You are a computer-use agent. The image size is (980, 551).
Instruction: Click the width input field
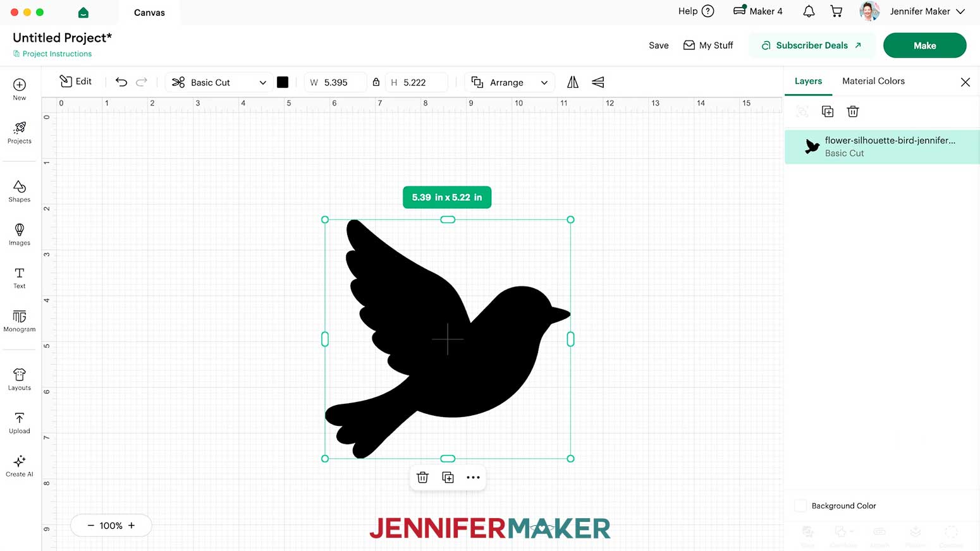coord(336,82)
